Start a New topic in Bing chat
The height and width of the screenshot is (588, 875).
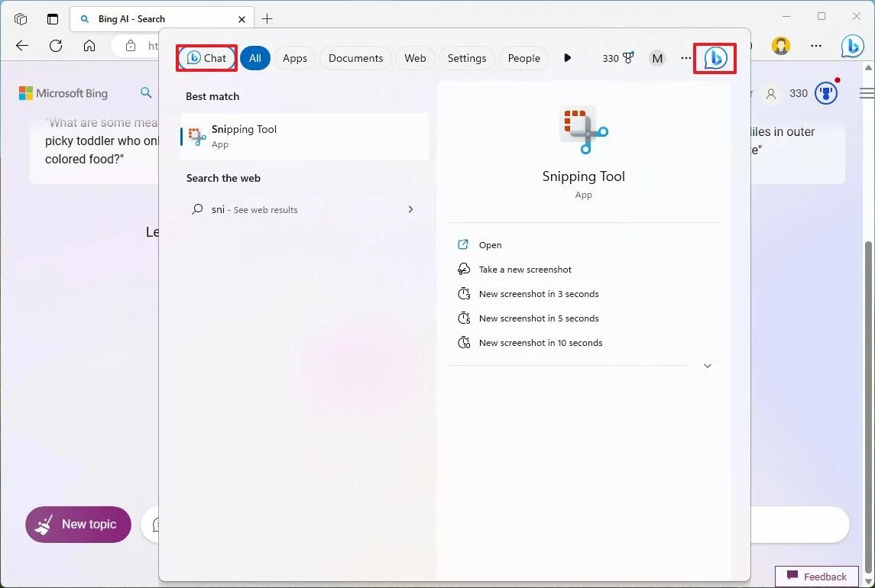[78, 525]
